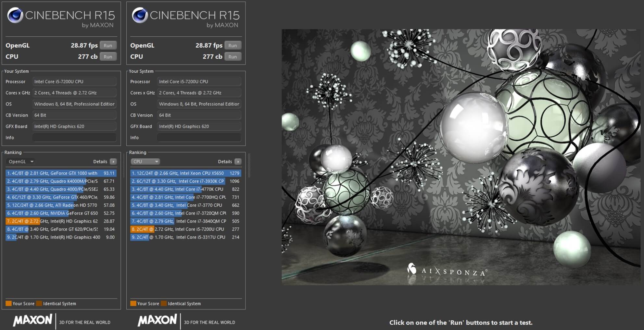Click OS field in left panel
This screenshot has width=644, height=330.
pyautogui.click(x=74, y=104)
